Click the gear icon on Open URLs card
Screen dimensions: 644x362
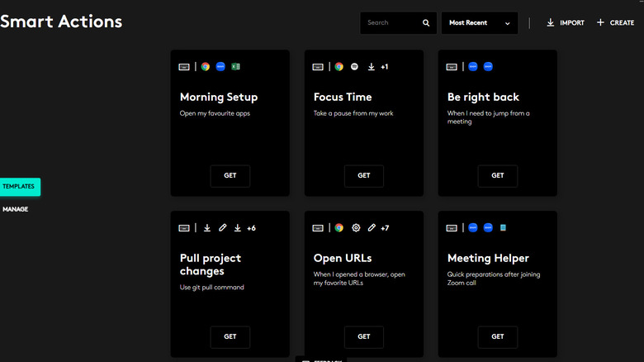(x=356, y=227)
